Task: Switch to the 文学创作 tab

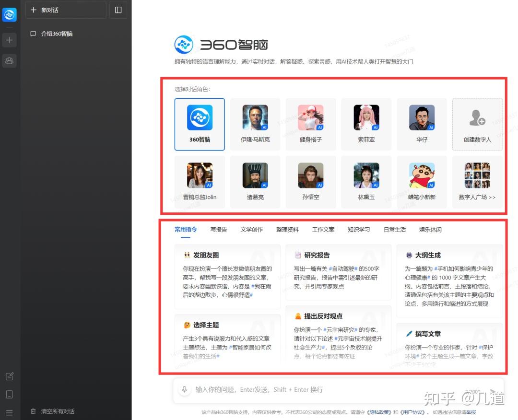Action: pyautogui.click(x=251, y=229)
